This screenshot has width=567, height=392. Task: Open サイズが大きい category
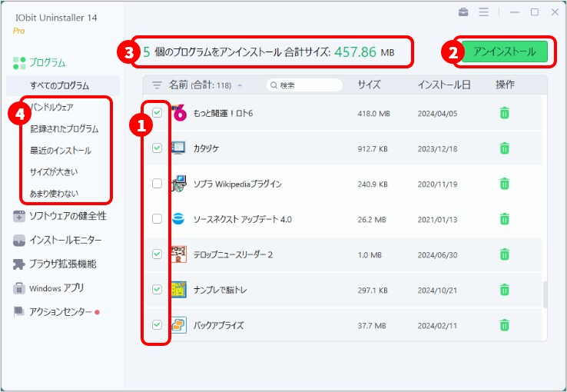pyautogui.click(x=54, y=171)
